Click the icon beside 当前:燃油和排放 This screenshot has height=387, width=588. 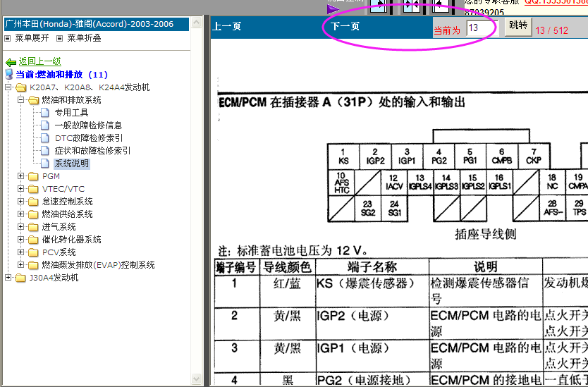tap(9, 74)
